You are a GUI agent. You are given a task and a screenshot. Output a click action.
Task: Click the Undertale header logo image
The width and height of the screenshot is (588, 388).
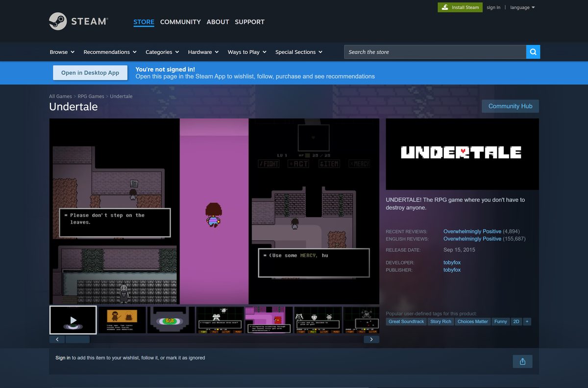point(462,154)
